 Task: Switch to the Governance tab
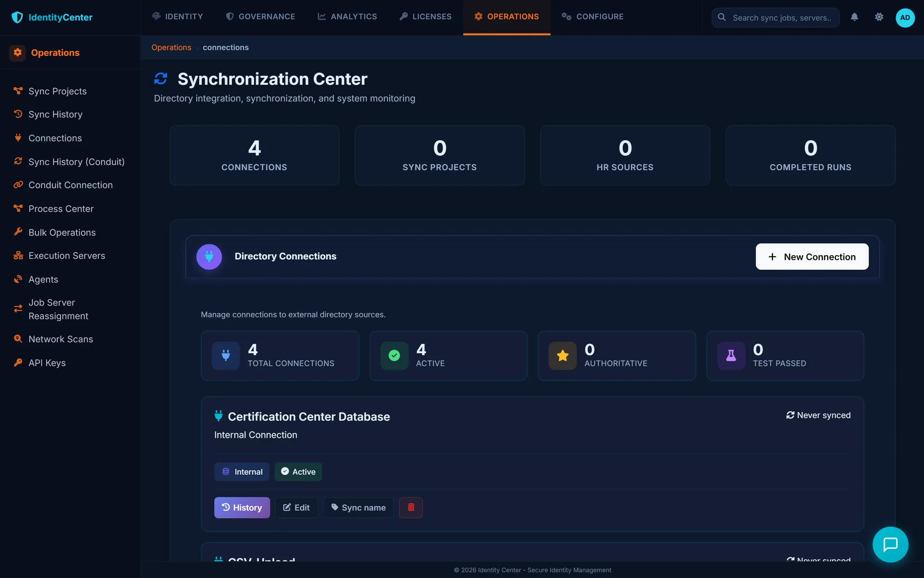tap(260, 17)
